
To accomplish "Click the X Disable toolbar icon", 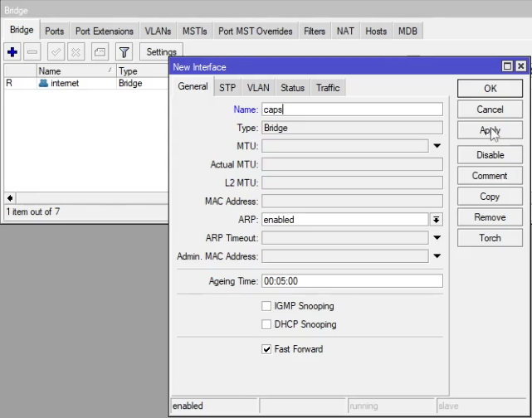I will (76, 51).
